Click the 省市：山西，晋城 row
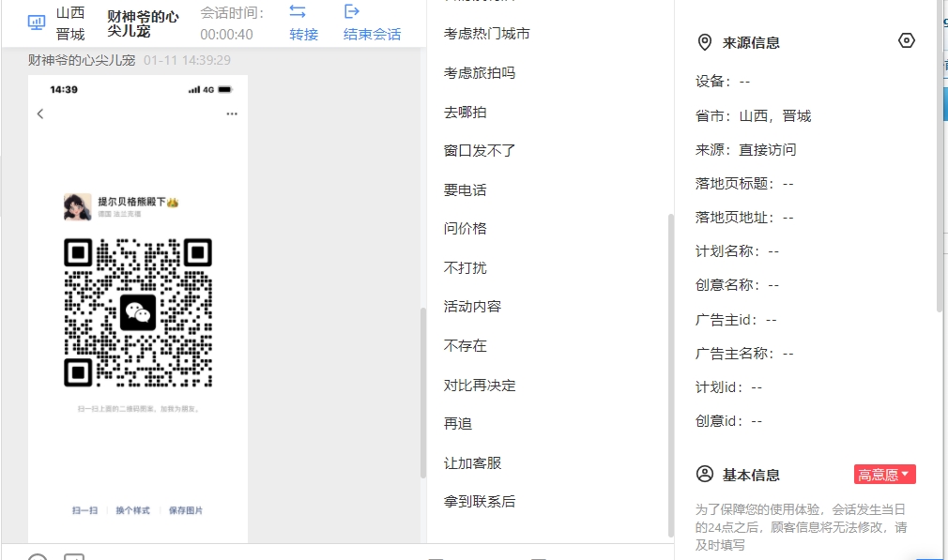The width and height of the screenshot is (948, 560). (754, 116)
